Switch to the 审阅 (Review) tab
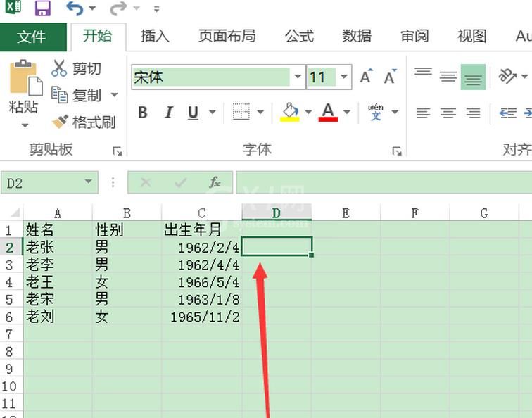 [414, 37]
